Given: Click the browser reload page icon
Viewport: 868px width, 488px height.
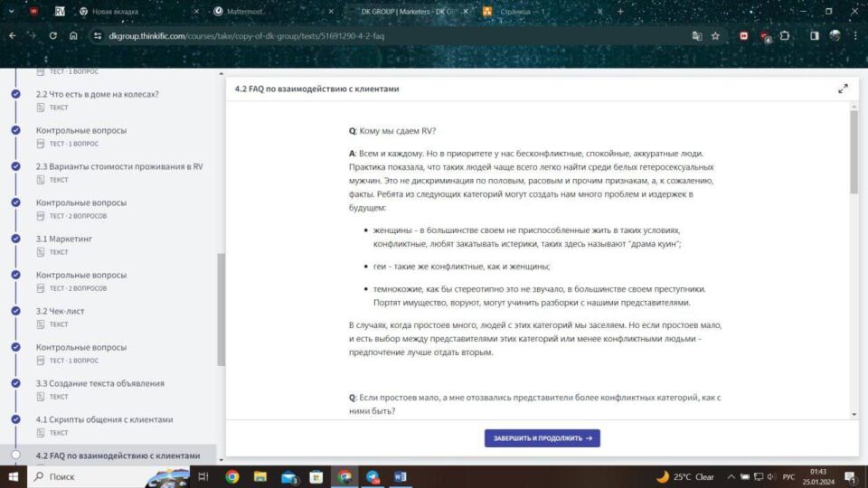Looking at the screenshot, I should point(53,36).
